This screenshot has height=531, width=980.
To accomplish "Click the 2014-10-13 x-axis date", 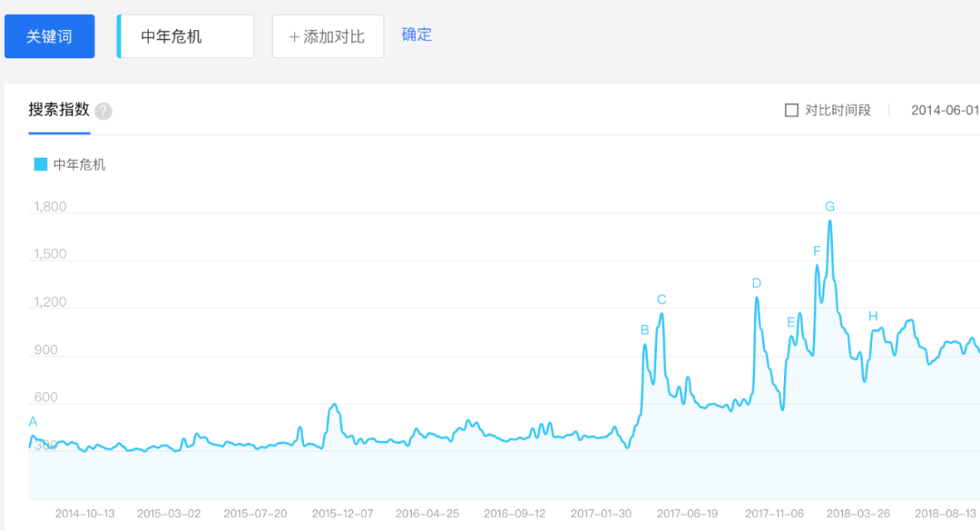I will (85, 514).
